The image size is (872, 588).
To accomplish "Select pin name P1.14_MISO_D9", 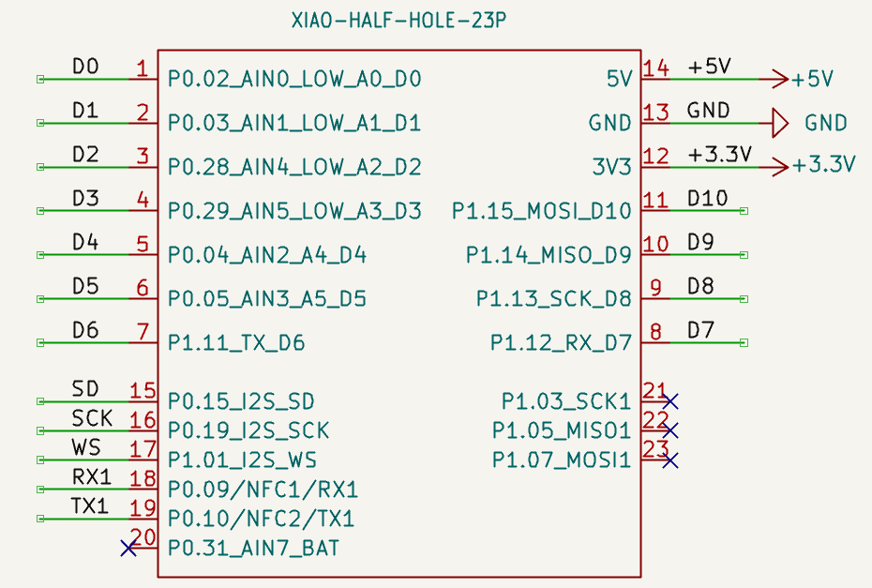I will tap(549, 255).
